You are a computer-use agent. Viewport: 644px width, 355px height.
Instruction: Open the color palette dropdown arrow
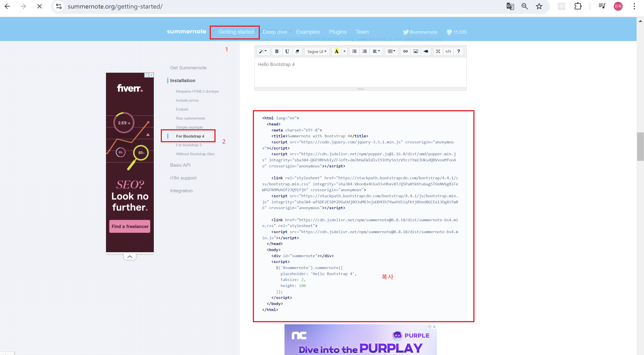[x=344, y=51]
